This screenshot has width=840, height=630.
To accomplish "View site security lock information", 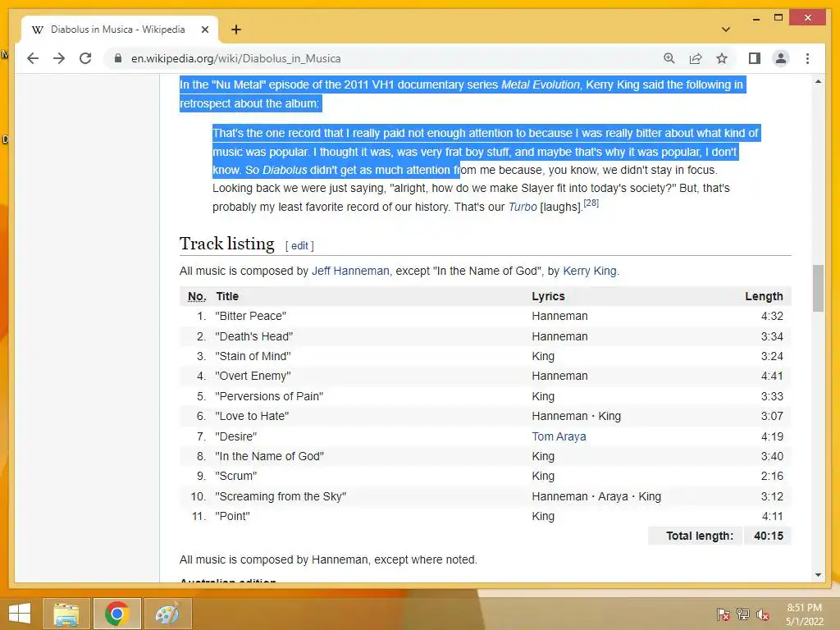I will [118, 58].
